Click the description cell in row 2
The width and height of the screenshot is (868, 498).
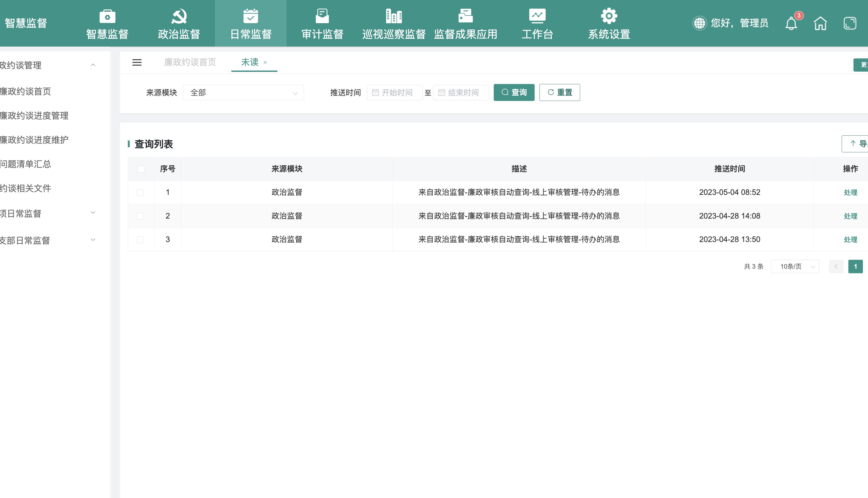click(x=518, y=216)
